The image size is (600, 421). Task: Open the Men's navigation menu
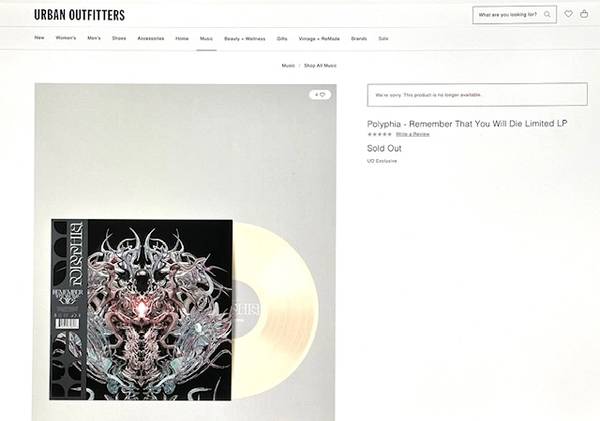tap(94, 38)
